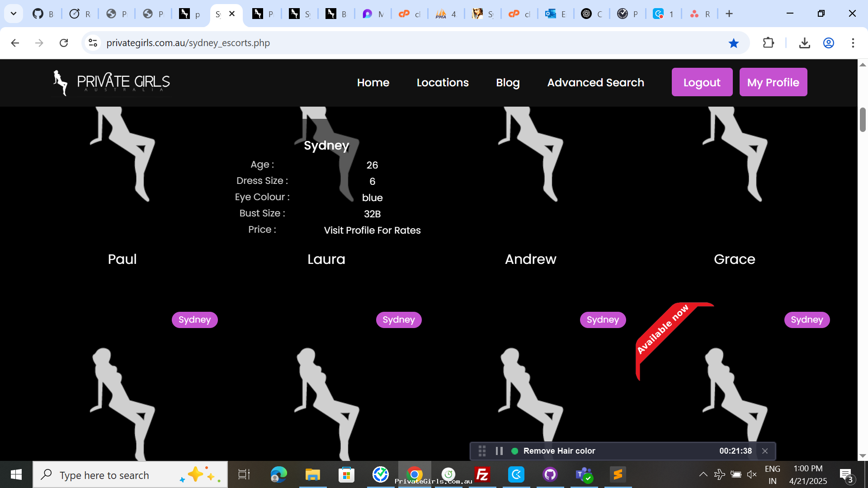Click the Chrome profile avatar icon
Image resolution: width=868 pixels, height=488 pixels.
pyautogui.click(x=828, y=43)
